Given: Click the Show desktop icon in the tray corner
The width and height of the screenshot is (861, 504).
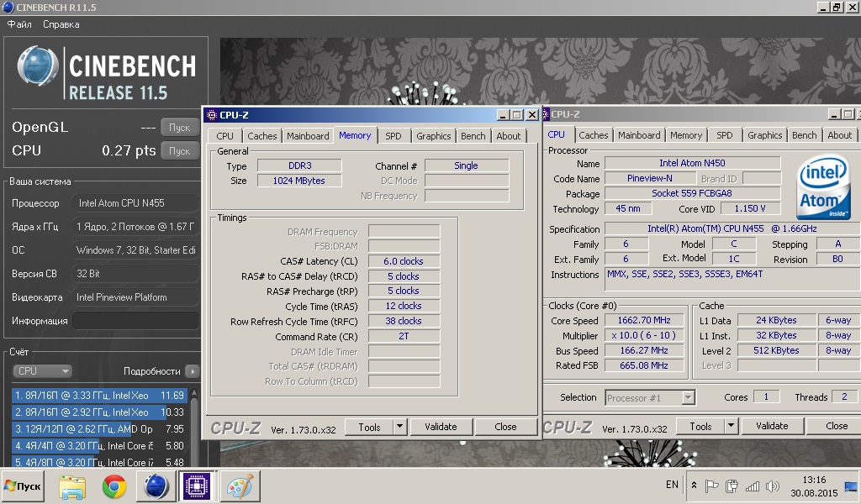Looking at the screenshot, I should coord(851,486).
